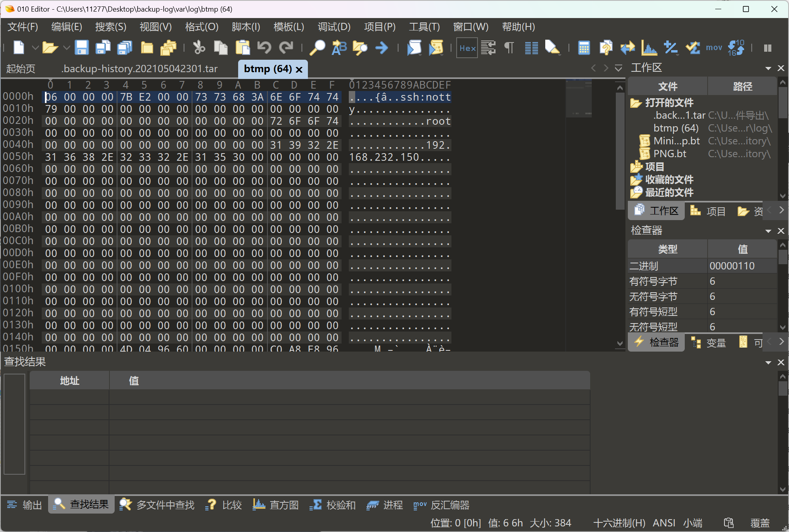Viewport: 789px width, 532px height.
Task: Toggle the Hex edit-as mode button
Action: pyautogui.click(x=467, y=48)
